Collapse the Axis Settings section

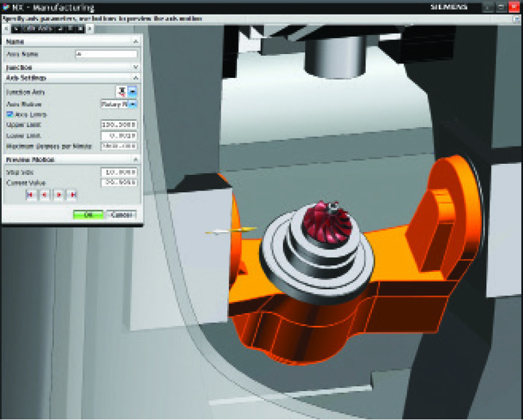pyautogui.click(x=135, y=77)
